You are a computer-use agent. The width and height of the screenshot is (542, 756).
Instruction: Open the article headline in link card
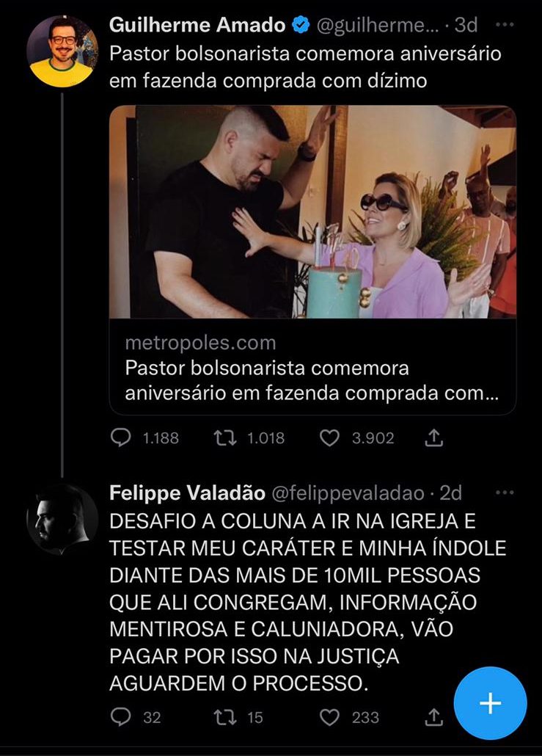[311, 381]
